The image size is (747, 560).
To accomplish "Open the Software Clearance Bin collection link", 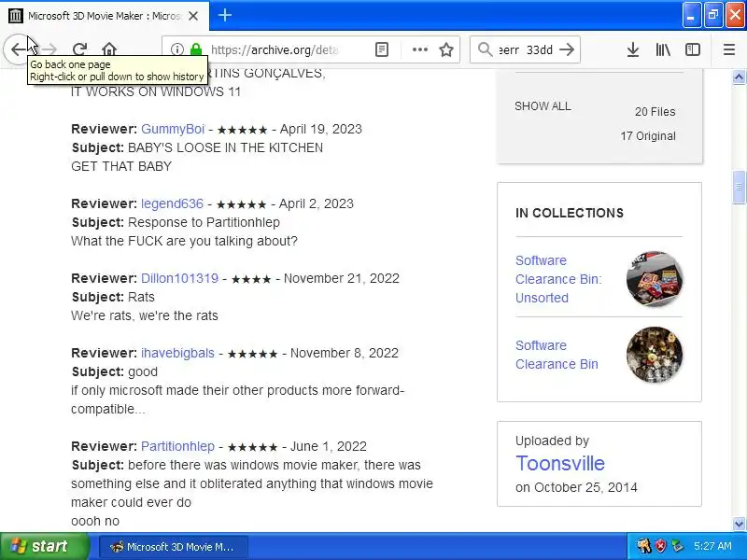I will coord(557,355).
